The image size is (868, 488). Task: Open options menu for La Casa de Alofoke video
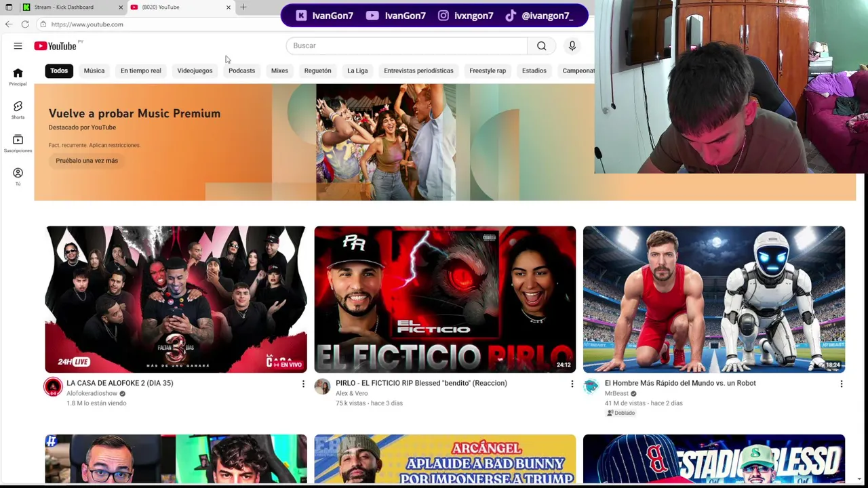[x=303, y=384]
